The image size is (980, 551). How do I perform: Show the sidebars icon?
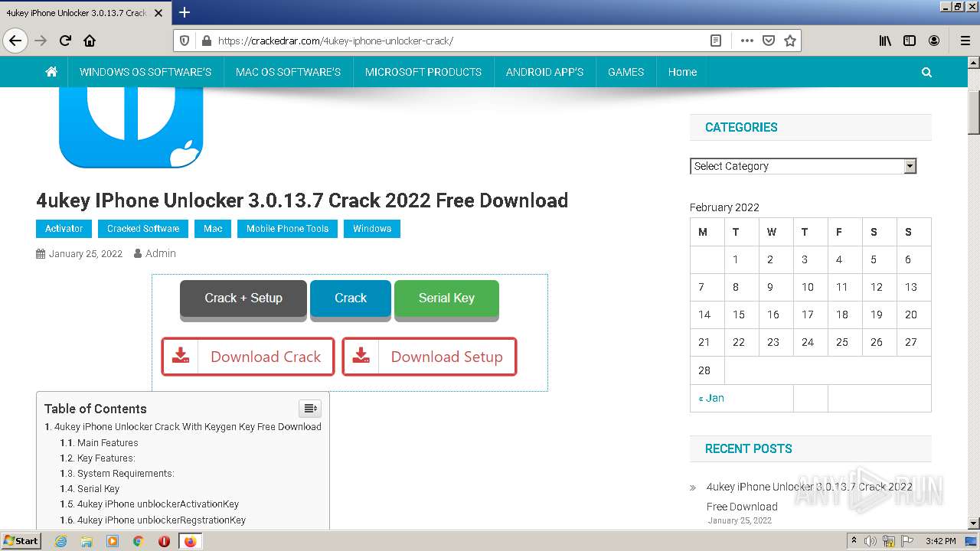[x=910, y=41]
